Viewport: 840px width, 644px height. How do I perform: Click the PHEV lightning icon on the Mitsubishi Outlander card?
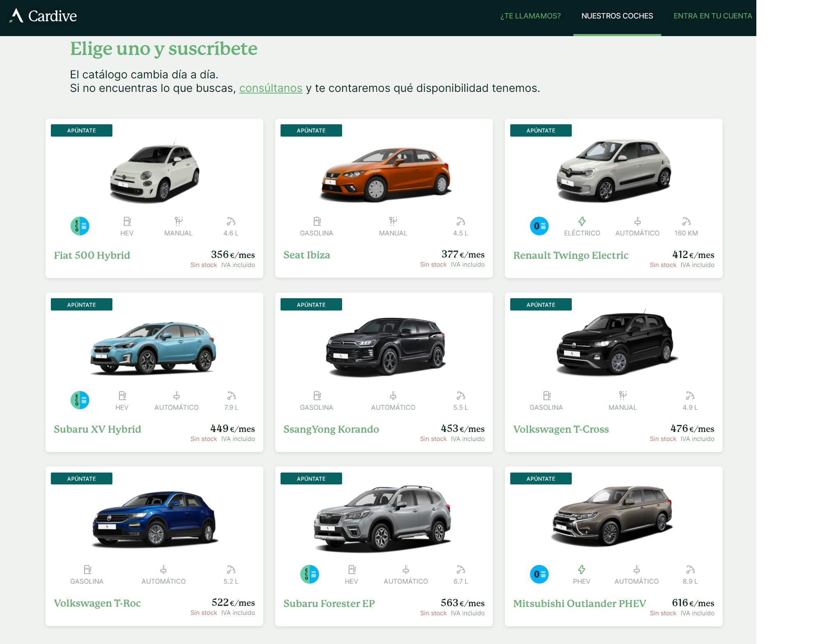click(582, 570)
